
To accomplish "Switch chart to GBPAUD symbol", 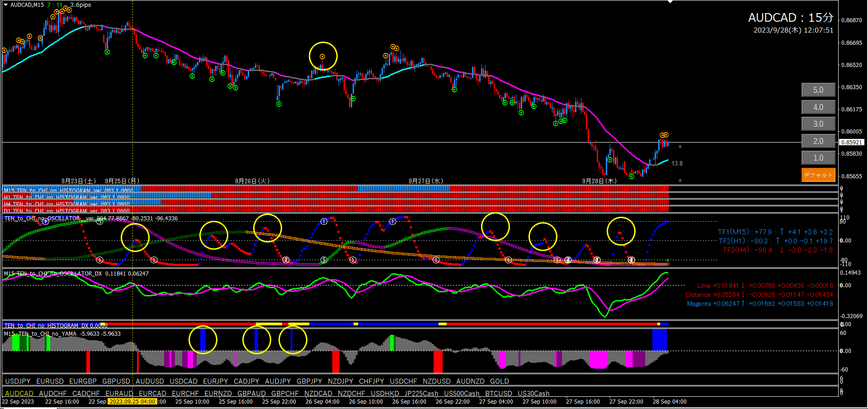I will click(251, 394).
